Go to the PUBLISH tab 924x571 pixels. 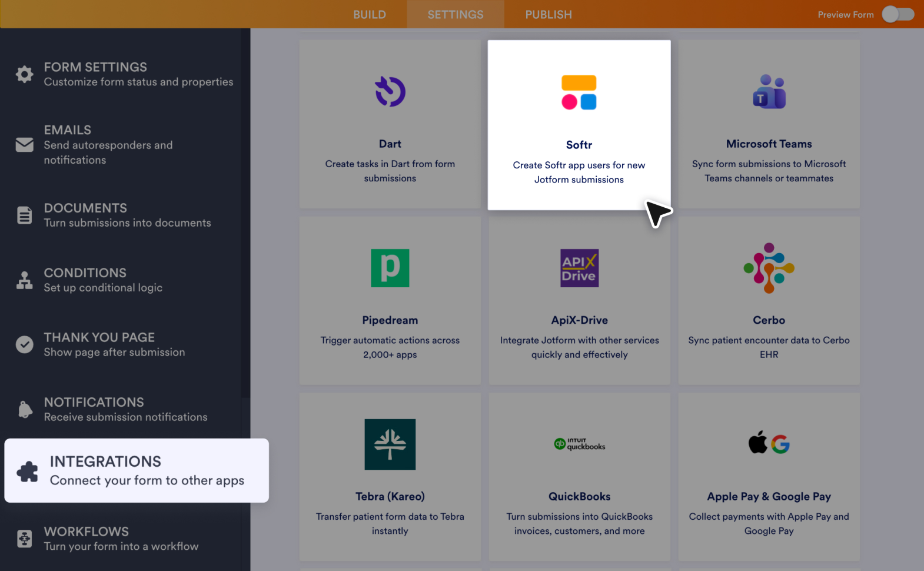[549, 14]
